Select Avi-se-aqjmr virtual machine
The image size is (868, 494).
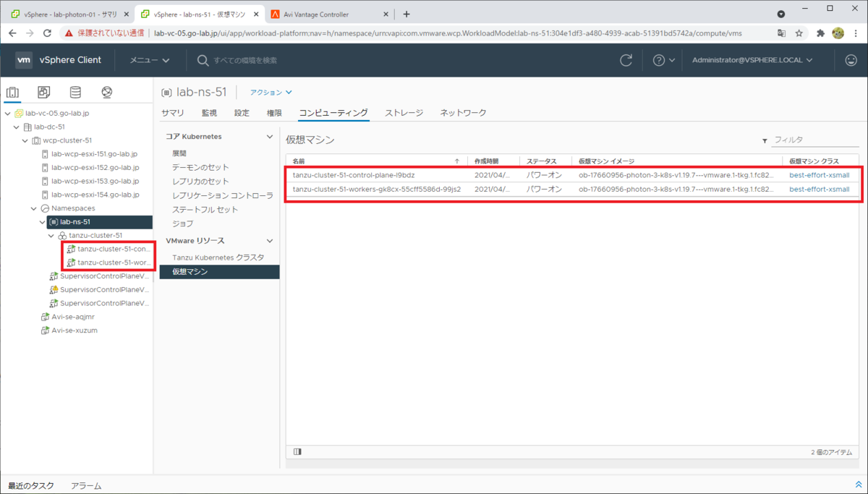tap(74, 317)
